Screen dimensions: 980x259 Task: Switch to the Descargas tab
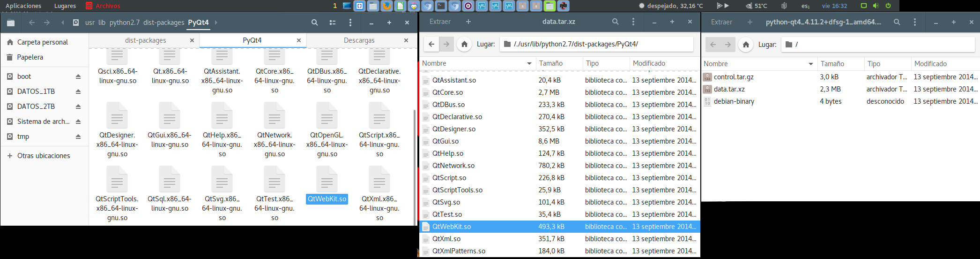tap(359, 40)
